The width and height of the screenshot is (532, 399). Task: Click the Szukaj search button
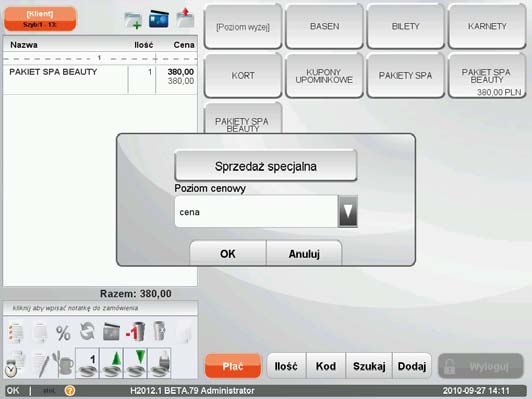click(x=369, y=366)
